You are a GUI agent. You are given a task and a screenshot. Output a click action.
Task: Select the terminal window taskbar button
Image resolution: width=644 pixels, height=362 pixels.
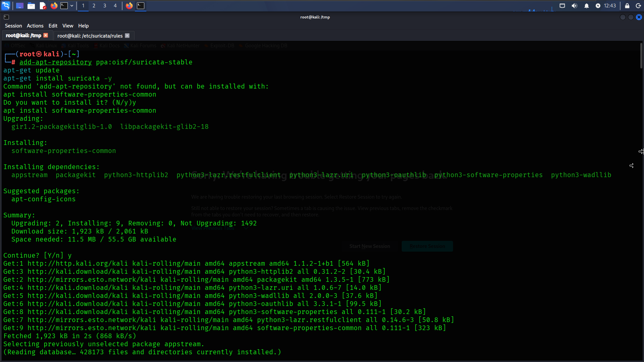(x=141, y=6)
